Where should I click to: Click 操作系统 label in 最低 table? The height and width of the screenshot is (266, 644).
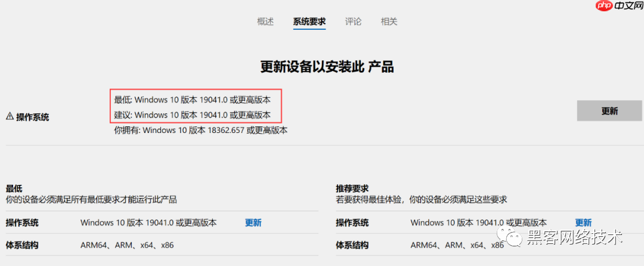22,223
